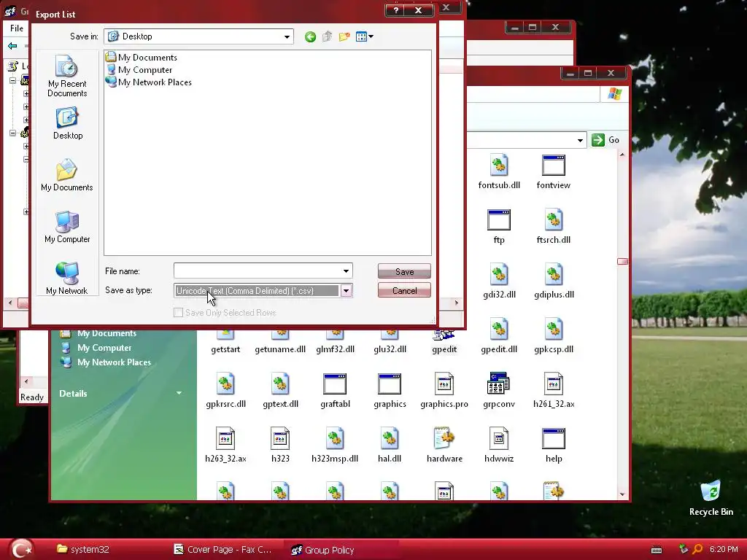Select the hal.dll file

(x=390, y=446)
